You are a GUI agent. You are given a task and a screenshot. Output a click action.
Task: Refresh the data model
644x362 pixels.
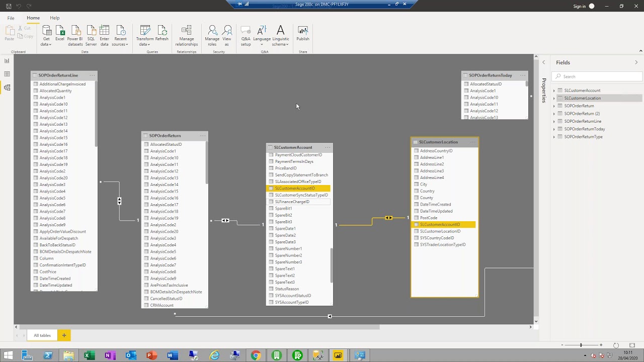point(162,33)
